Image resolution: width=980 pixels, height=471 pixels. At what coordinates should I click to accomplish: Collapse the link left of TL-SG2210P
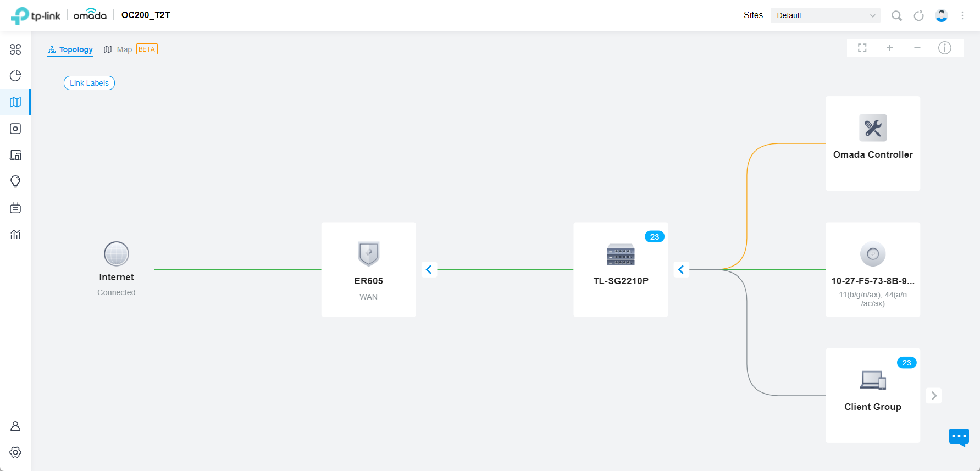point(429,269)
